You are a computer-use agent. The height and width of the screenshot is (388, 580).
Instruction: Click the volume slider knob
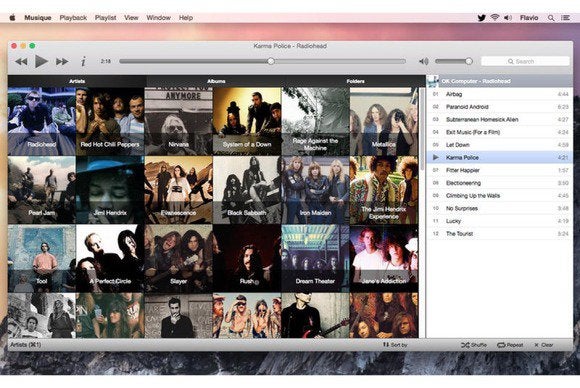click(x=469, y=61)
